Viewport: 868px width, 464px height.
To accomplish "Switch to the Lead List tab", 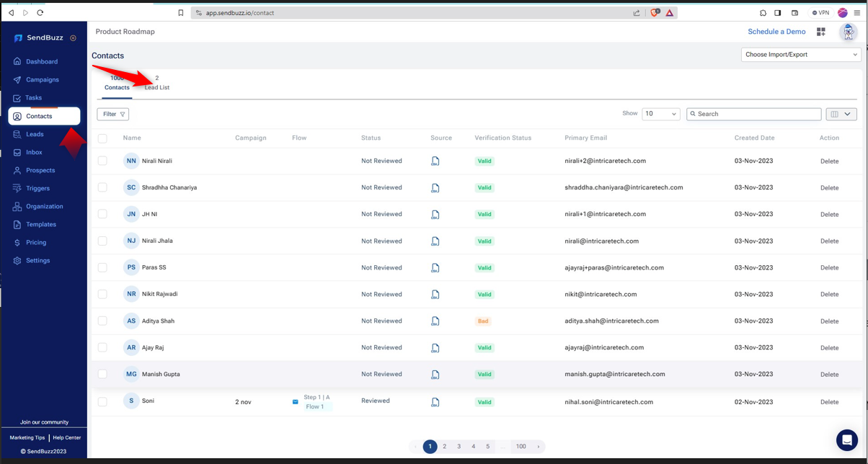I will pyautogui.click(x=157, y=83).
